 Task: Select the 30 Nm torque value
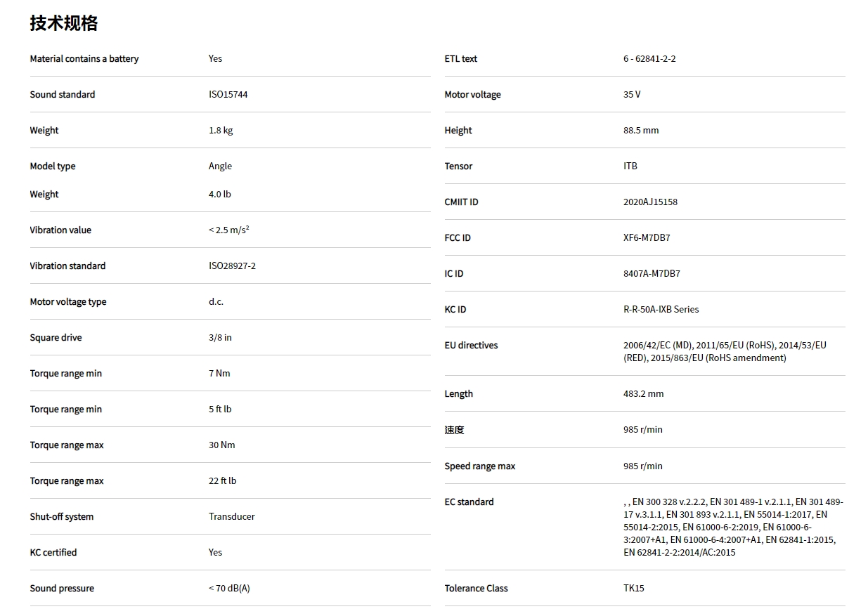coord(222,445)
